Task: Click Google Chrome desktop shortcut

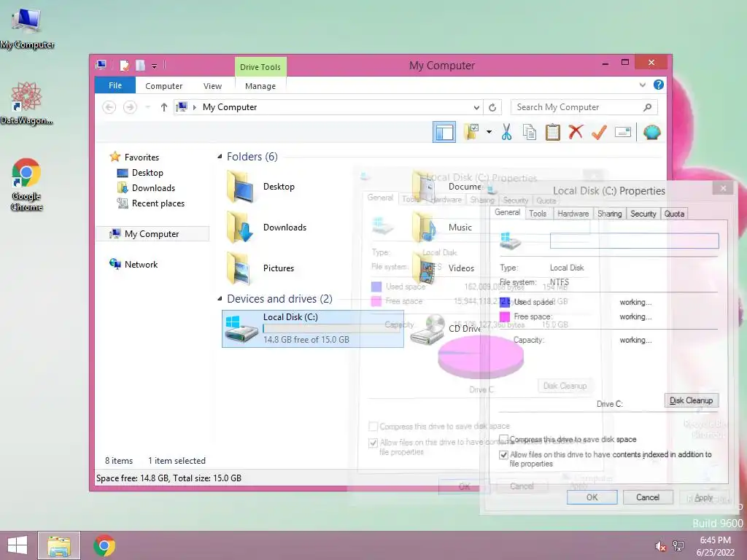Action: pyautogui.click(x=26, y=184)
